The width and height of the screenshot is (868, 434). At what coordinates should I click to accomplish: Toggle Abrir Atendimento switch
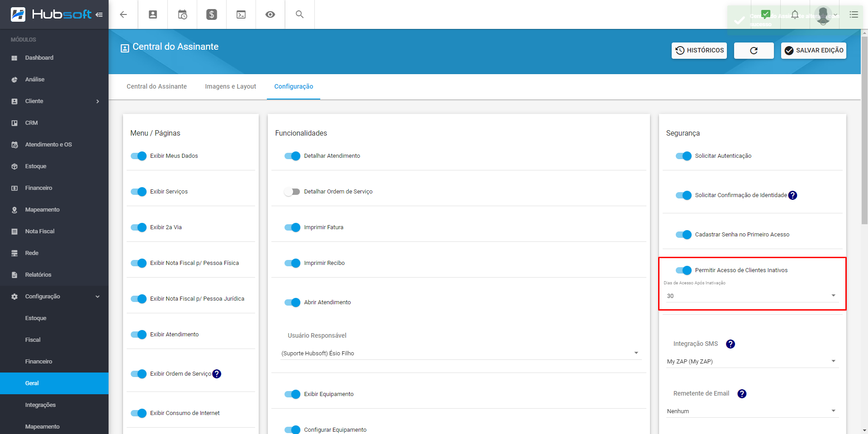click(x=292, y=302)
